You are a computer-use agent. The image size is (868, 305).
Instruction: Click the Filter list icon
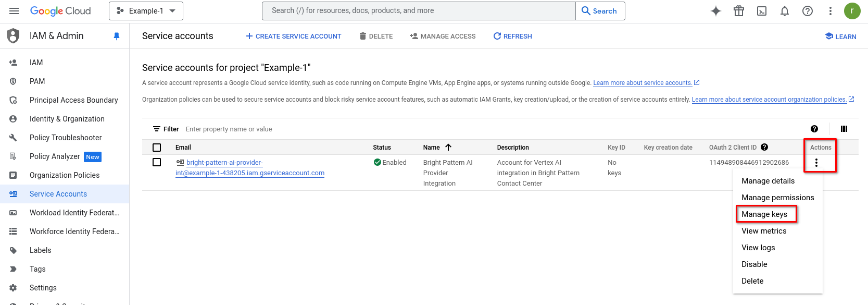click(x=156, y=129)
